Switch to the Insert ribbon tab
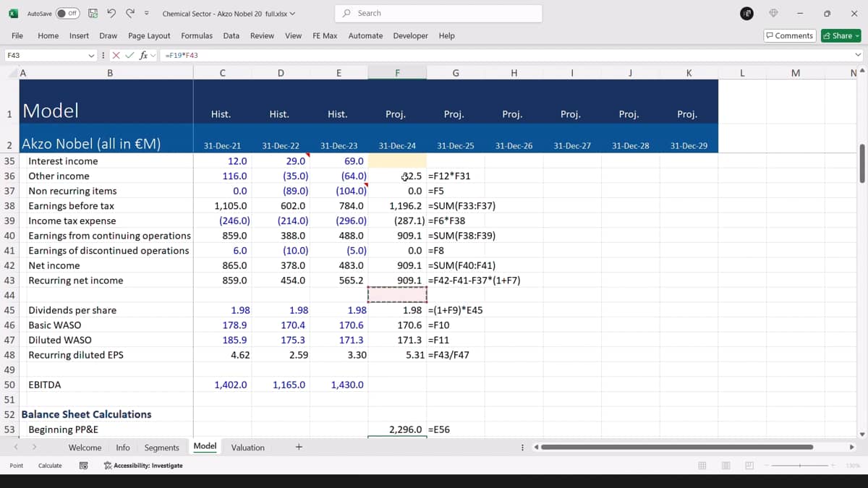 pos(80,35)
